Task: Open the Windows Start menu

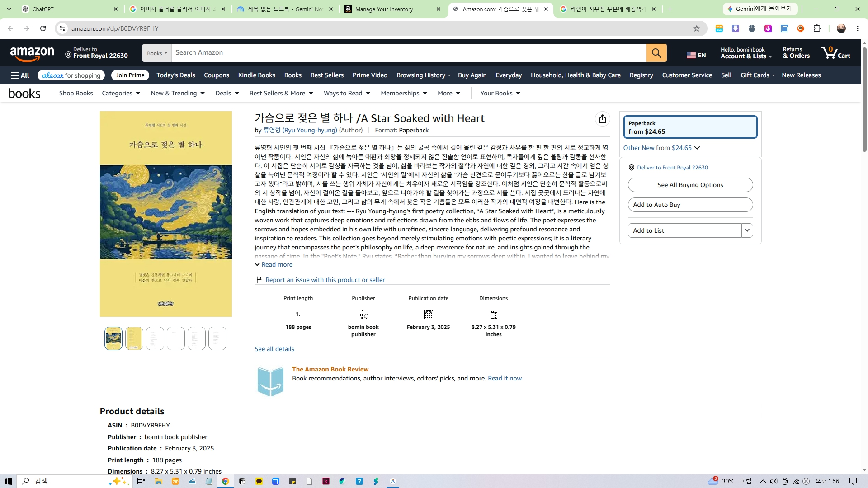Action: tap(8, 481)
